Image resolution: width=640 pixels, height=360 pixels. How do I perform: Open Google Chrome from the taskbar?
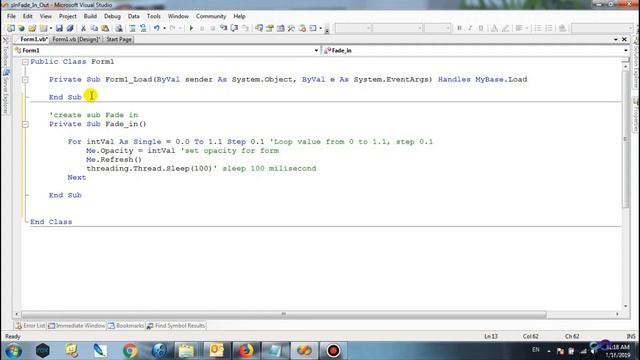[x=130, y=351]
